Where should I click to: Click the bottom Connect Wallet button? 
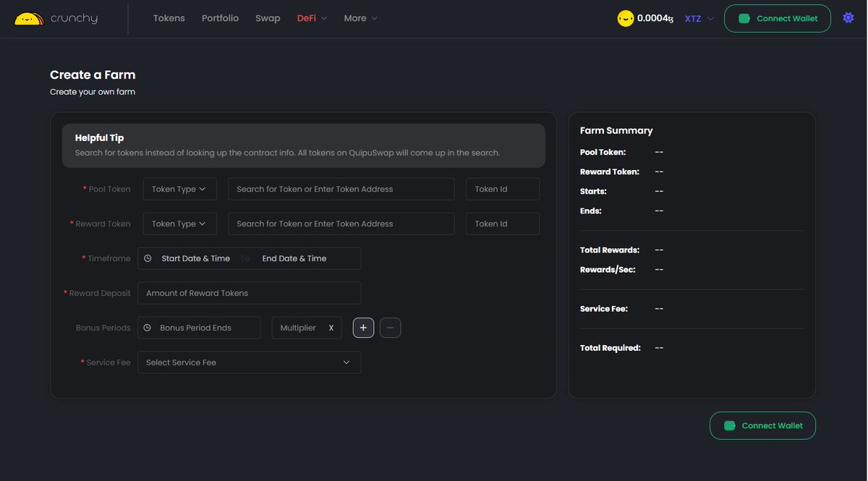pos(762,425)
